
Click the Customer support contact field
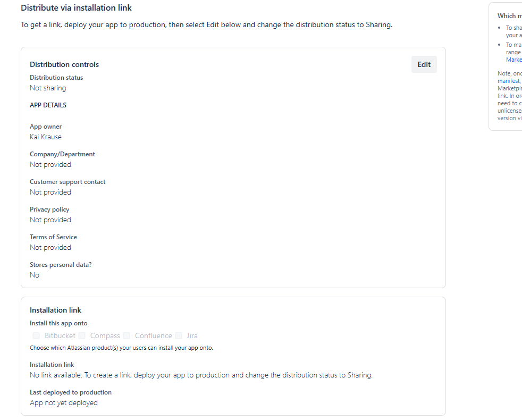[68, 181]
